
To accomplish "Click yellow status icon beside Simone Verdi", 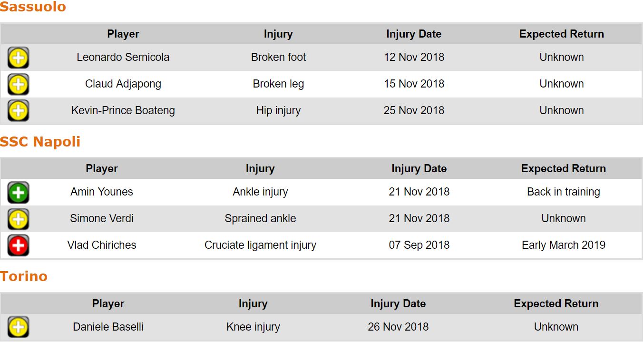I will (x=18, y=219).
